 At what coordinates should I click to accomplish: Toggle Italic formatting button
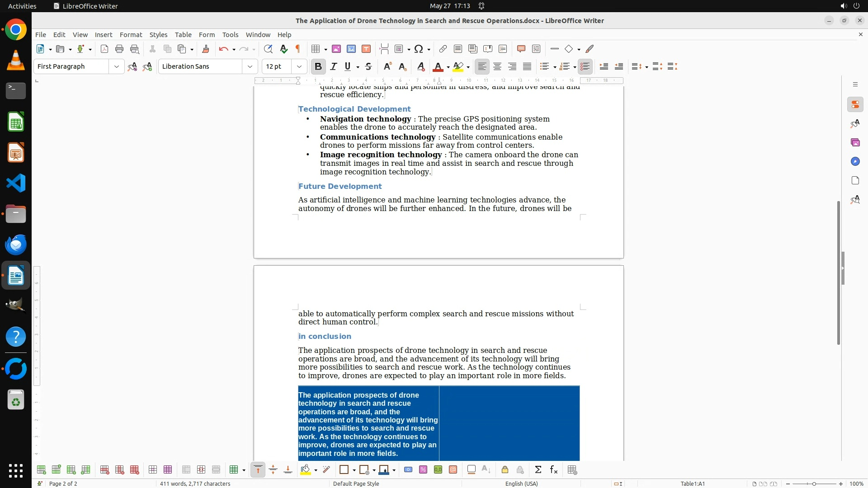point(334,66)
